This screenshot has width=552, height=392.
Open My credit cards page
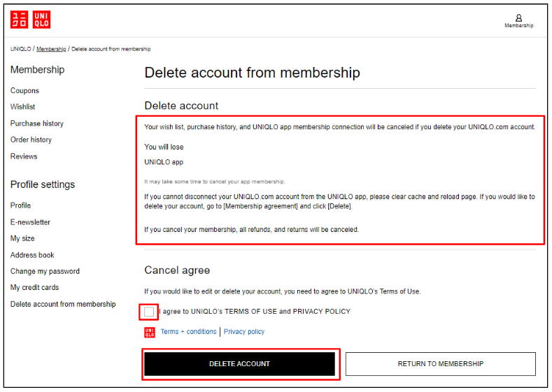[x=34, y=287]
